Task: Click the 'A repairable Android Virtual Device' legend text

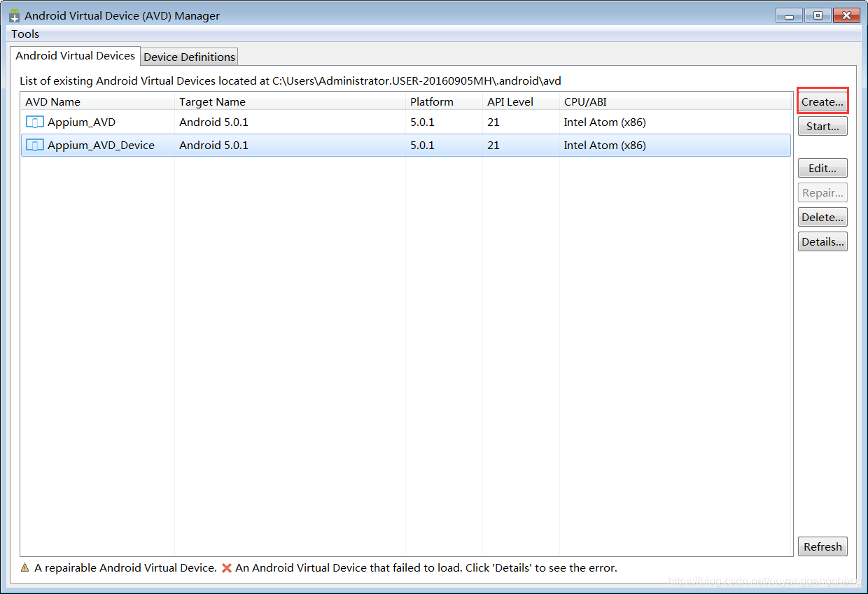Action: coord(125,568)
